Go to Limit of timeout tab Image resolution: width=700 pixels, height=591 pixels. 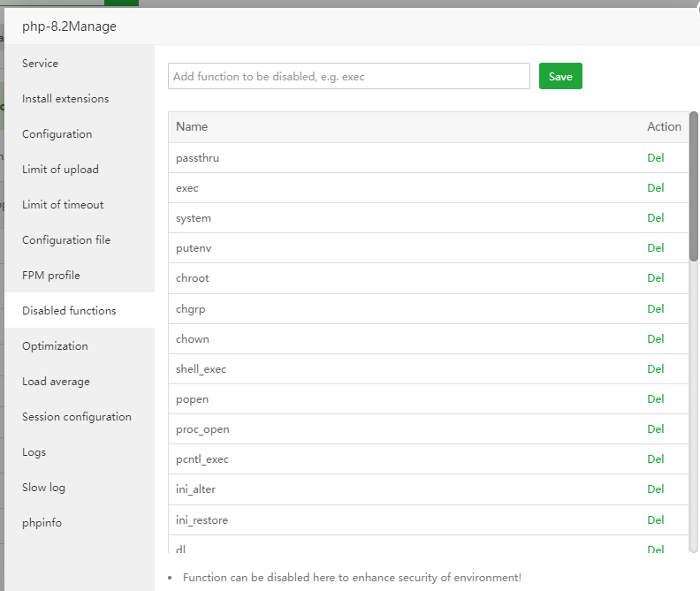[63, 205]
